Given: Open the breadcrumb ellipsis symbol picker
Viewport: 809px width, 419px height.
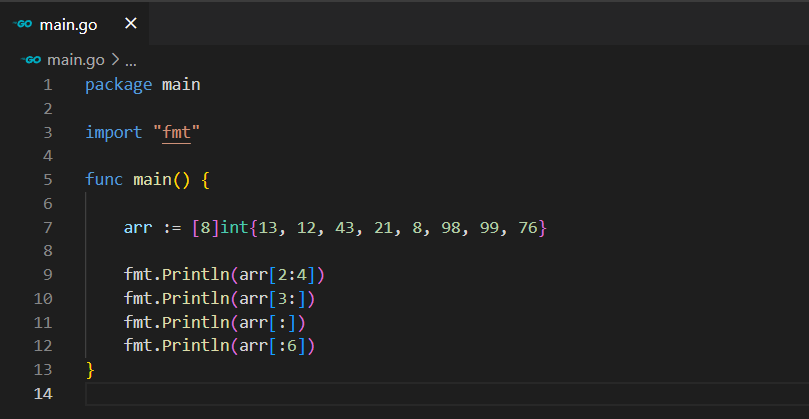Looking at the screenshot, I should tap(130, 59).
